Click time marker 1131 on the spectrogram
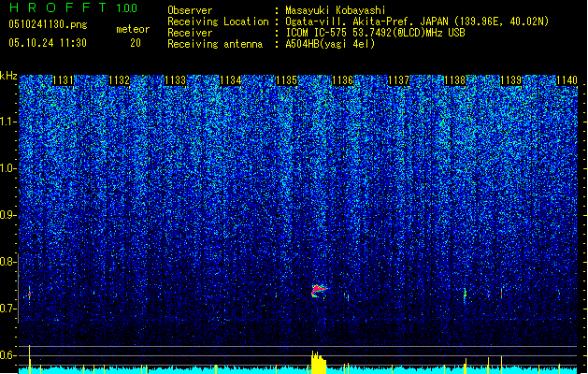 [63, 80]
